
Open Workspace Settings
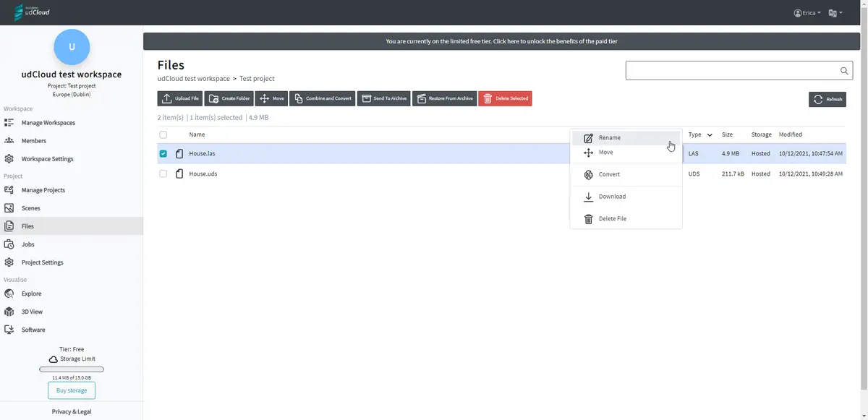(47, 159)
